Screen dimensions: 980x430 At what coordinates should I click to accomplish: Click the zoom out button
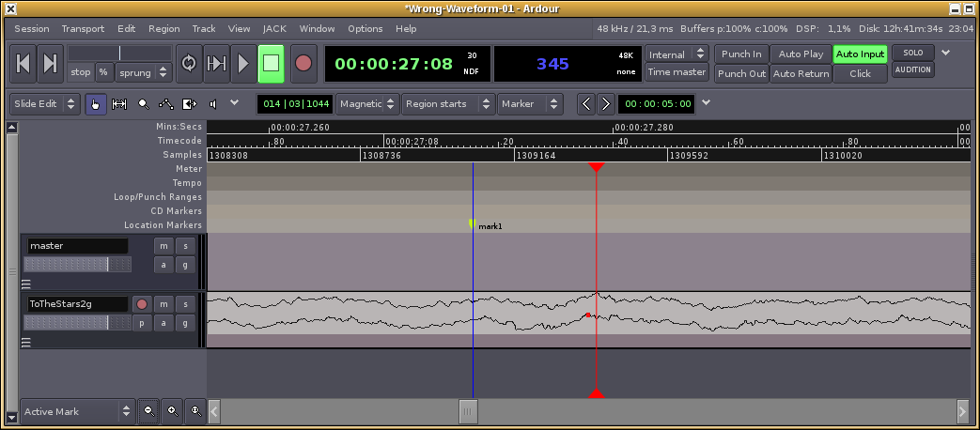pyautogui.click(x=148, y=411)
